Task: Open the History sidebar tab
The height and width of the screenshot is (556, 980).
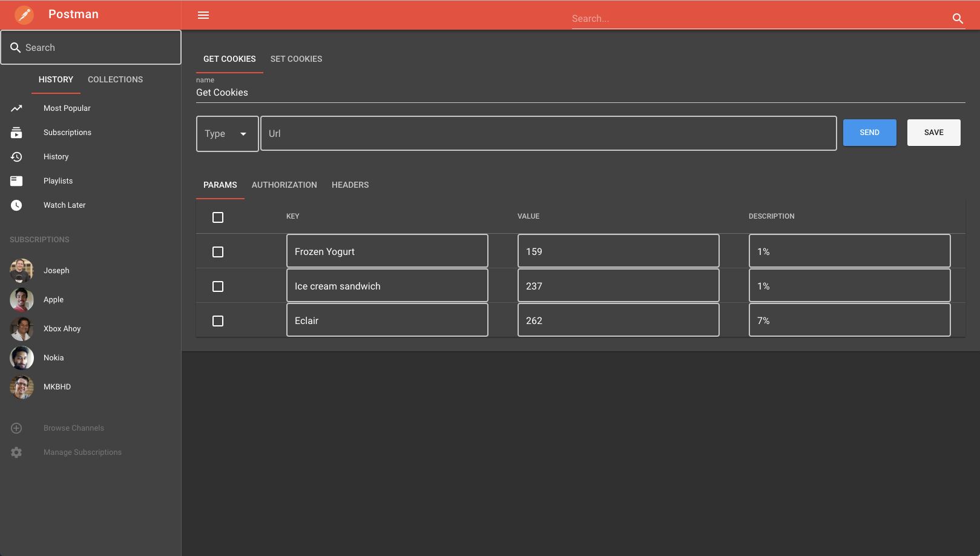Action: [x=56, y=79]
